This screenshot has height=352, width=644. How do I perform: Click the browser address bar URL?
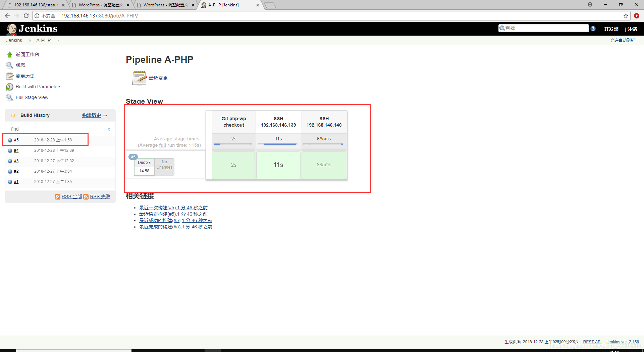click(x=100, y=16)
